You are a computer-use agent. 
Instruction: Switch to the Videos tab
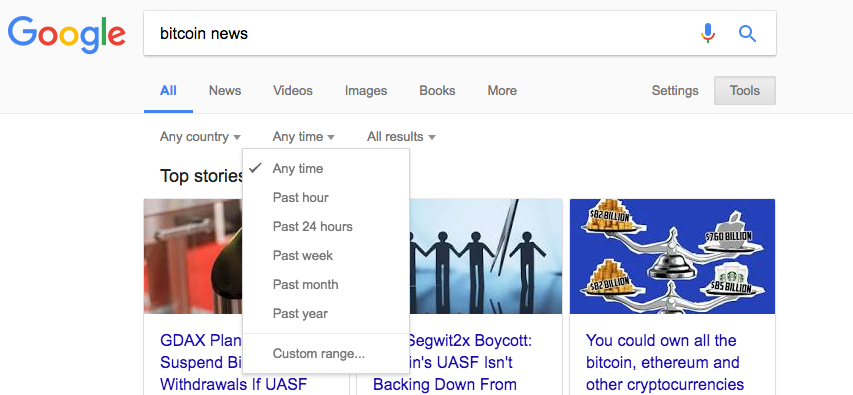293,90
